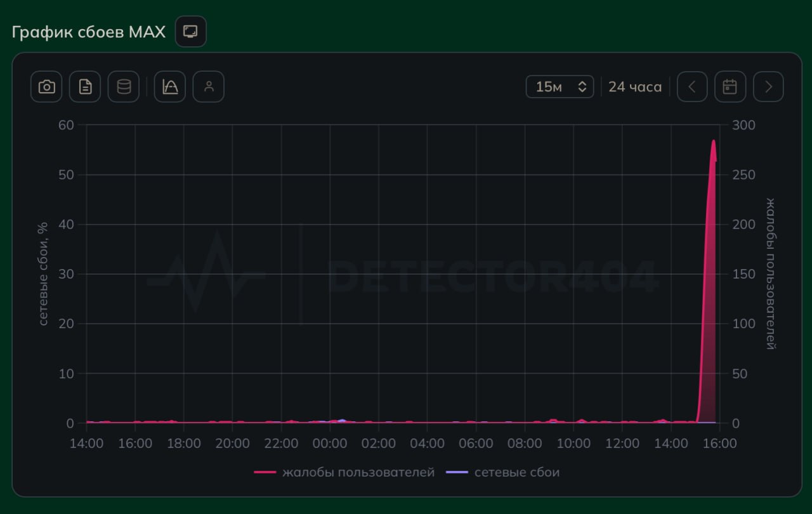Go to previous period with left arrow
The height and width of the screenshot is (514, 812).
pos(692,87)
